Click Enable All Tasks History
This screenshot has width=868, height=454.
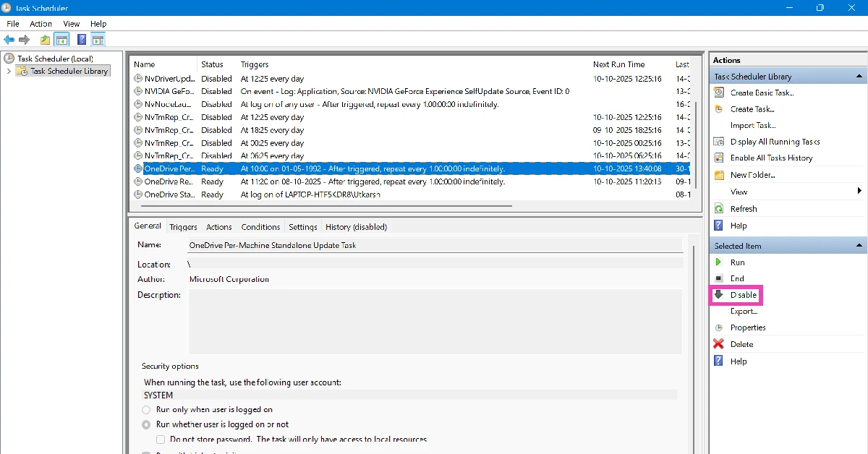pyautogui.click(x=771, y=158)
